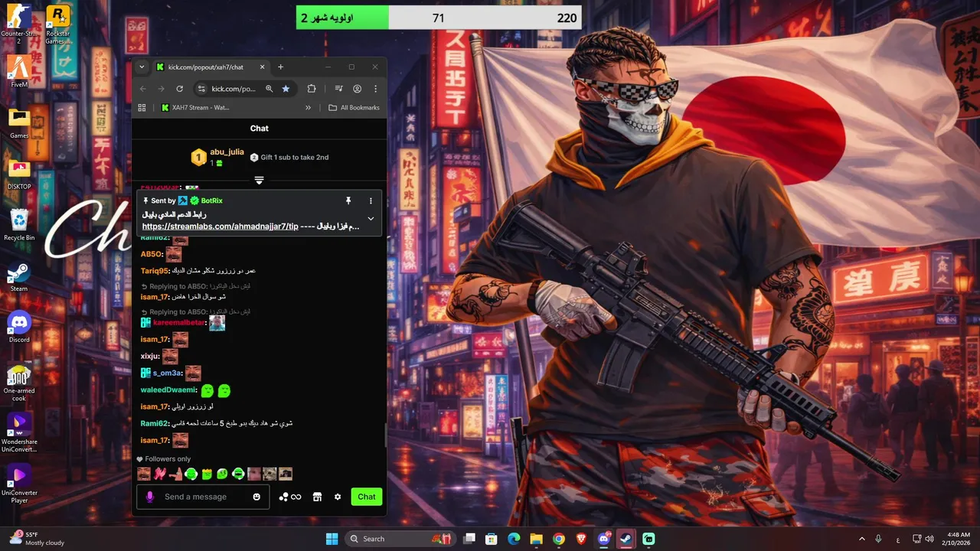This screenshot has height=551, width=980.
Task: Open the Windows Start button
Action: [x=332, y=539]
